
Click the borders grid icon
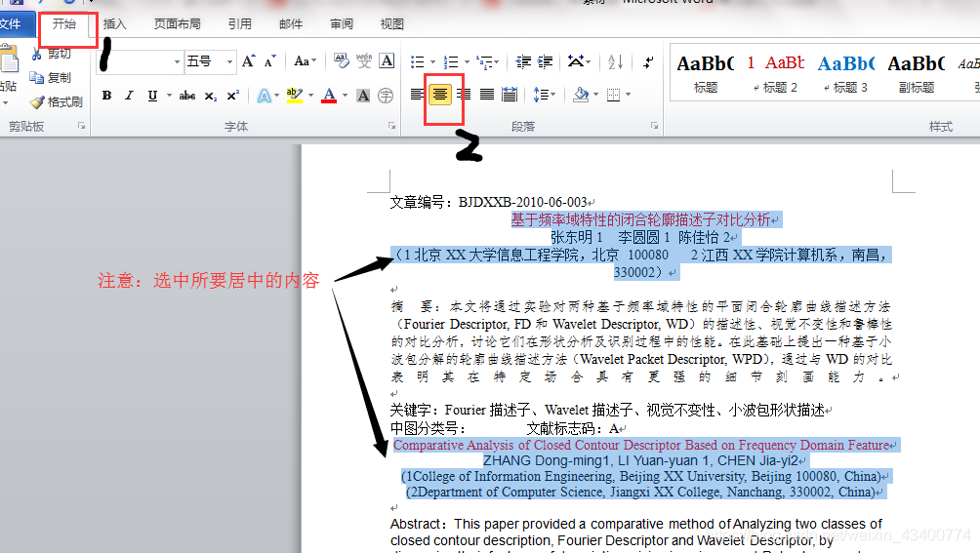[613, 95]
